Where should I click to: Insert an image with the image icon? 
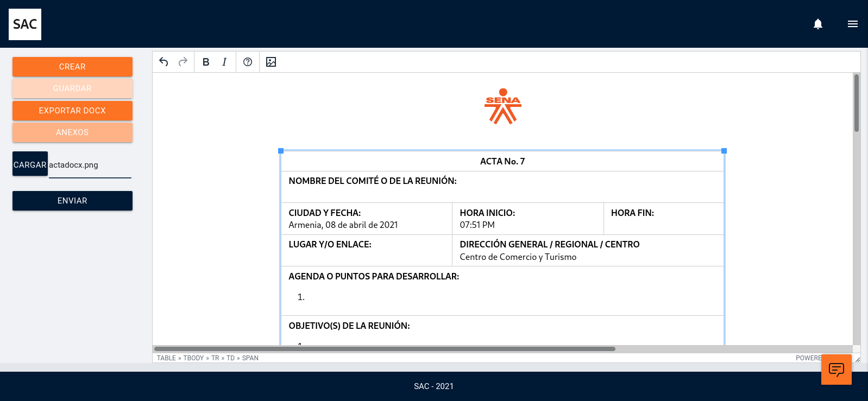(x=271, y=62)
